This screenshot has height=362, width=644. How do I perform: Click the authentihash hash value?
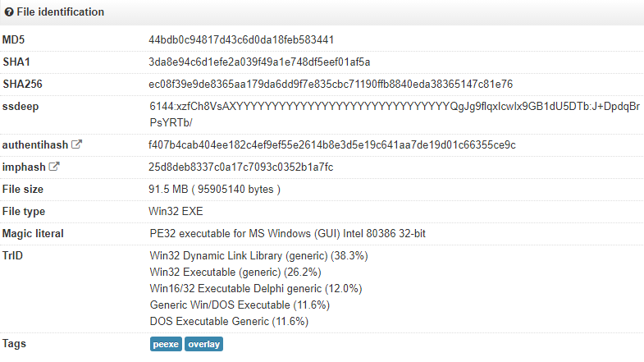pos(331,144)
